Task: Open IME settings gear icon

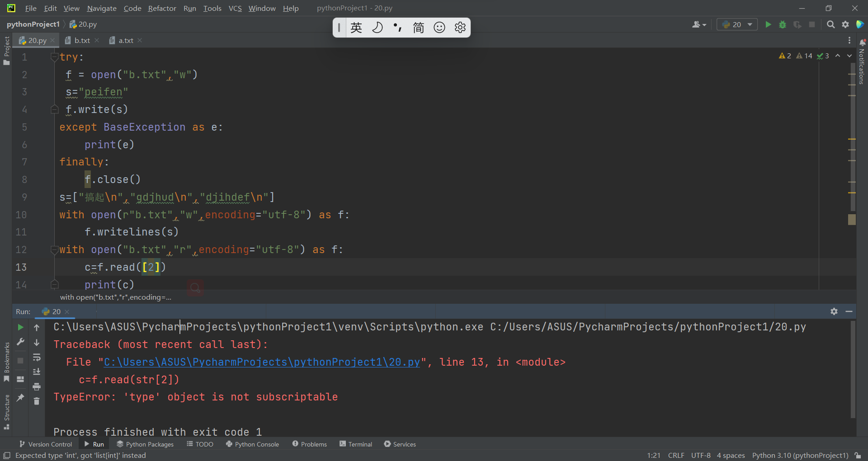Action: click(x=460, y=28)
